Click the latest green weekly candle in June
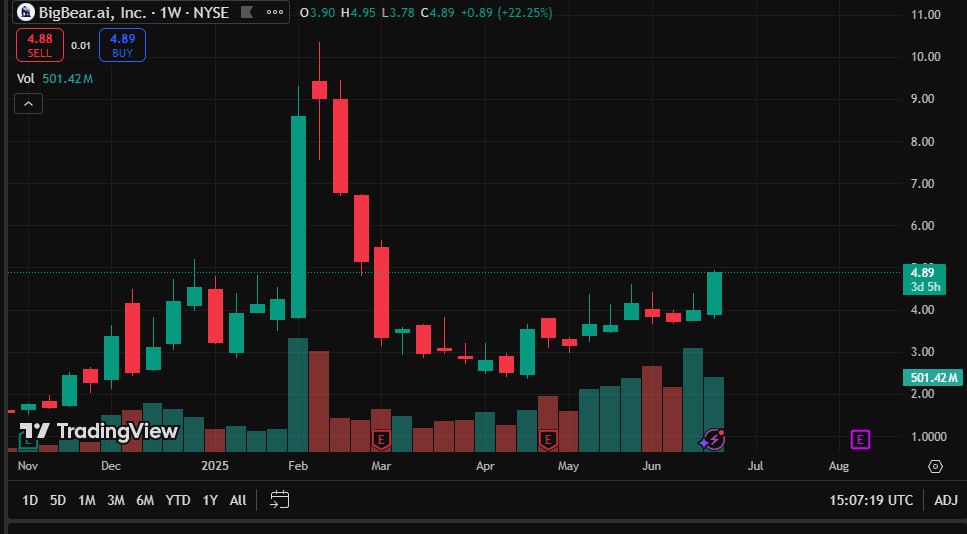The width and height of the screenshot is (967, 534). click(x=714, y=294)
